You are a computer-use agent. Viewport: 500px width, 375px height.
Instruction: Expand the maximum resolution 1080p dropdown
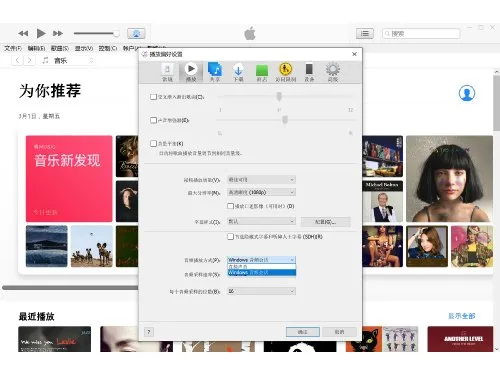(x=261, y=192)
